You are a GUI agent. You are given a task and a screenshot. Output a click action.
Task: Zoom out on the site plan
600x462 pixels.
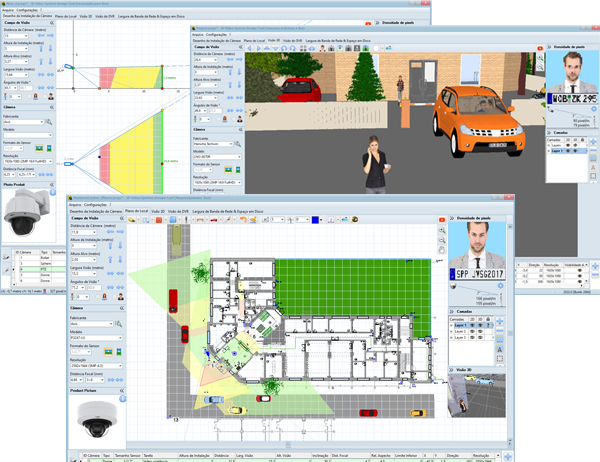click(x=442, y=240)
